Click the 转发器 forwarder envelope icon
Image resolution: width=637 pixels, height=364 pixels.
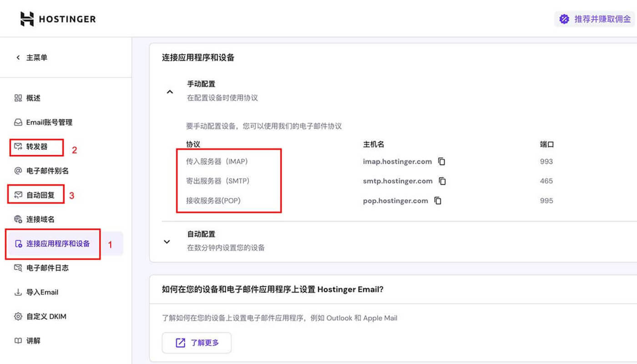[18, 147]
